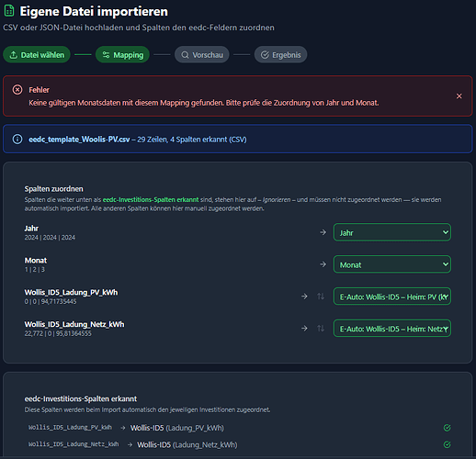Click the eedc_template_Woolis-PV.csv filename
The height and width of the screenshot is (459, 476).
pyautogui.click(x=79, y=140)
